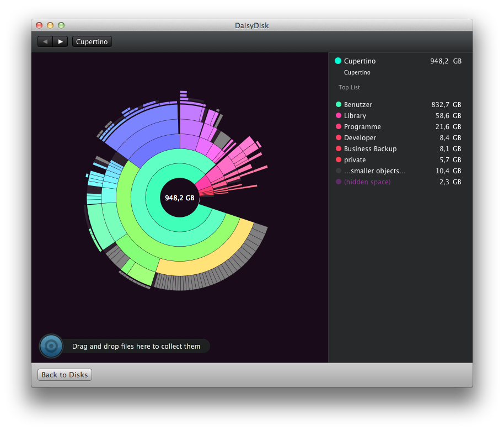504x431 pixels.
Task: Close the DaisyDisk window with red button
Action: coord(39,25)
